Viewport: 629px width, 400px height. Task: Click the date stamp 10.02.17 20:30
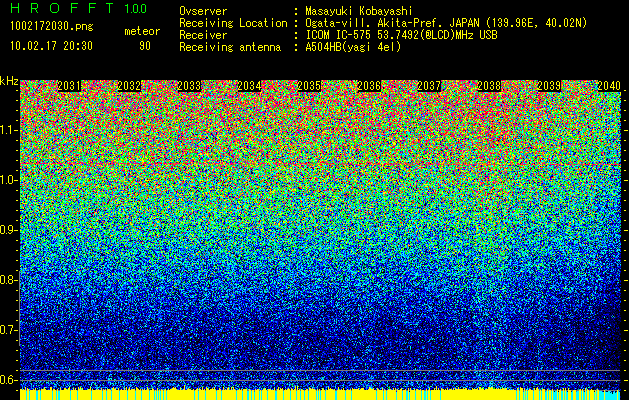[51, 46]
